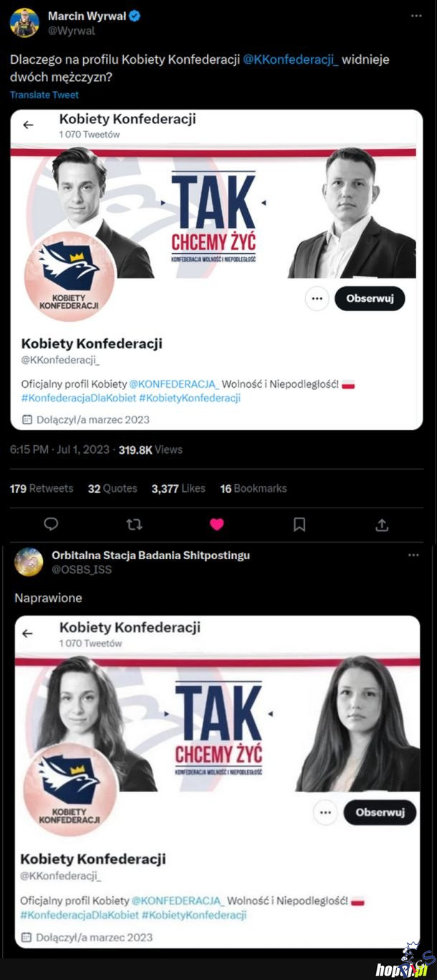The height and width of the screenshot is (980, 437).
Task: Click the share upload icon
Action: (x=382, y=524)
